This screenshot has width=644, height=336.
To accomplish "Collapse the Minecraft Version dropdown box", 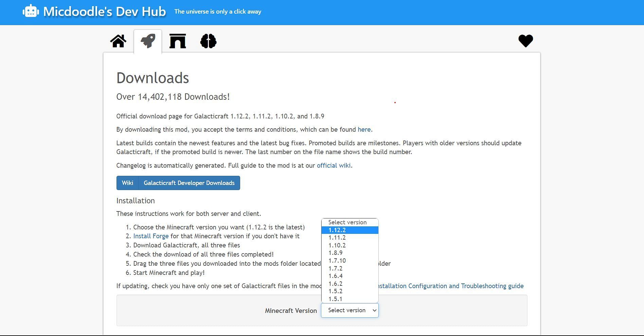I will pyautogui.click(x=350, y=310).
